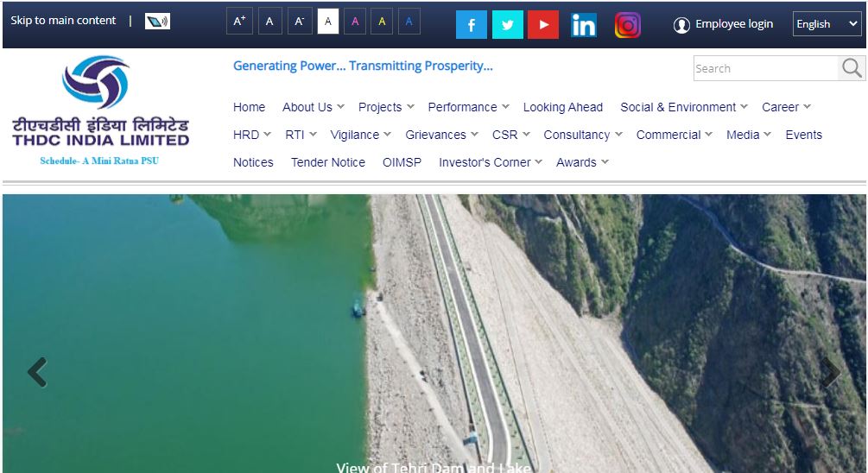The width and height of the screenshot is (868, 473).
Task: Increase font size with A+ button
Action: point(239,22)
